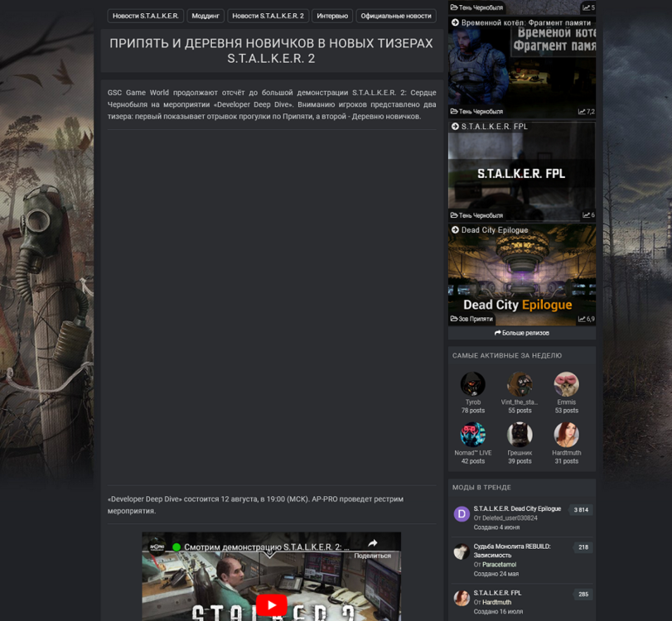
Task: Click the S.T.A.L.K.E.R. FPL release title
Action: coord(494,127)
